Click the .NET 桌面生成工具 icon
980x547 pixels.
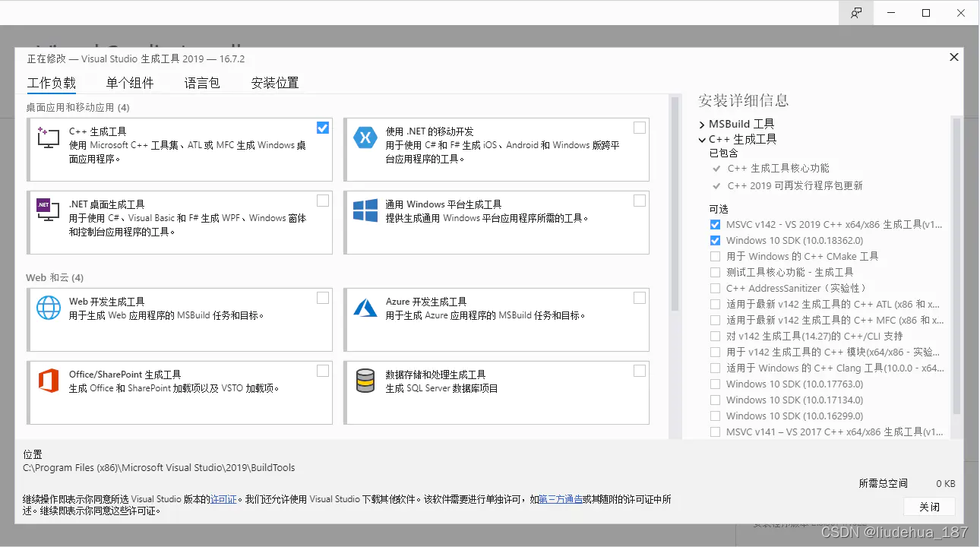(48, 210)
